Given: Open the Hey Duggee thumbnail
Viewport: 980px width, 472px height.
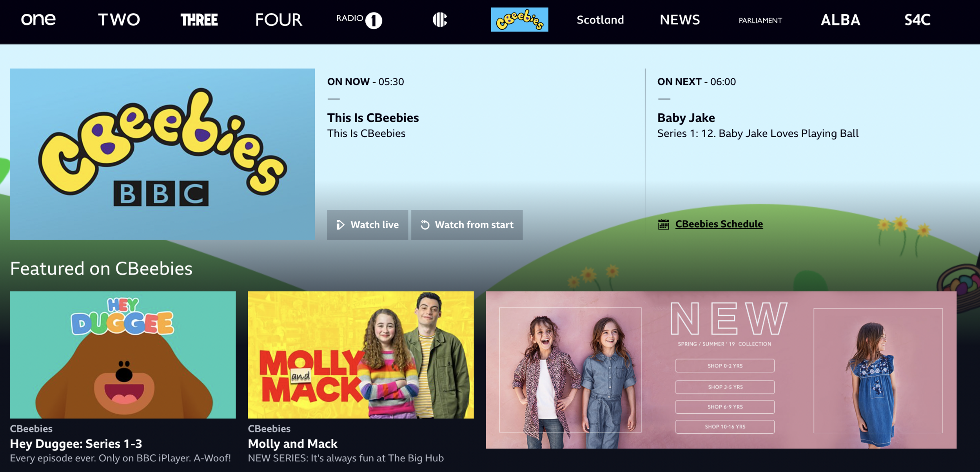Looking at the screenshot, I should 123,354.
